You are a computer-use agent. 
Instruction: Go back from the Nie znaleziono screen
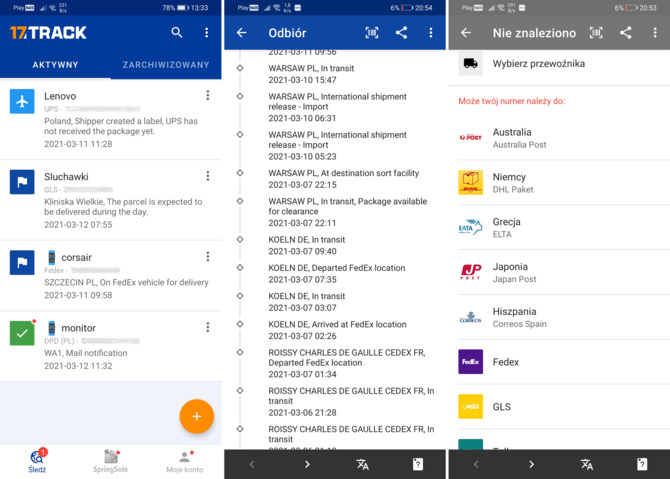(466, 32)
